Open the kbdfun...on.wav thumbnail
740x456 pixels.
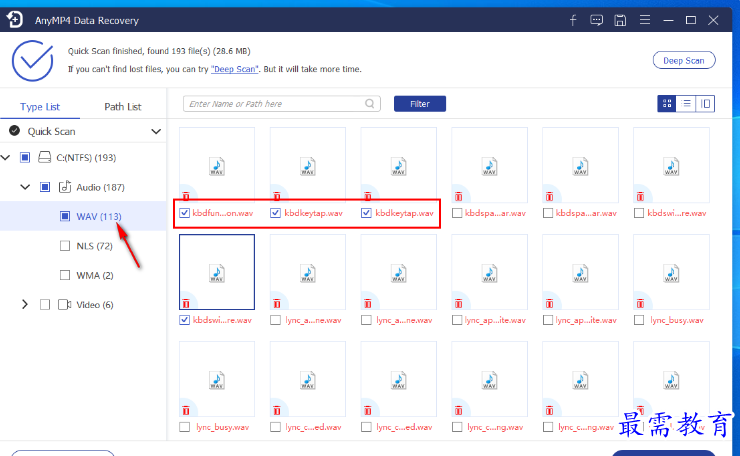click(x=217, y=165)
